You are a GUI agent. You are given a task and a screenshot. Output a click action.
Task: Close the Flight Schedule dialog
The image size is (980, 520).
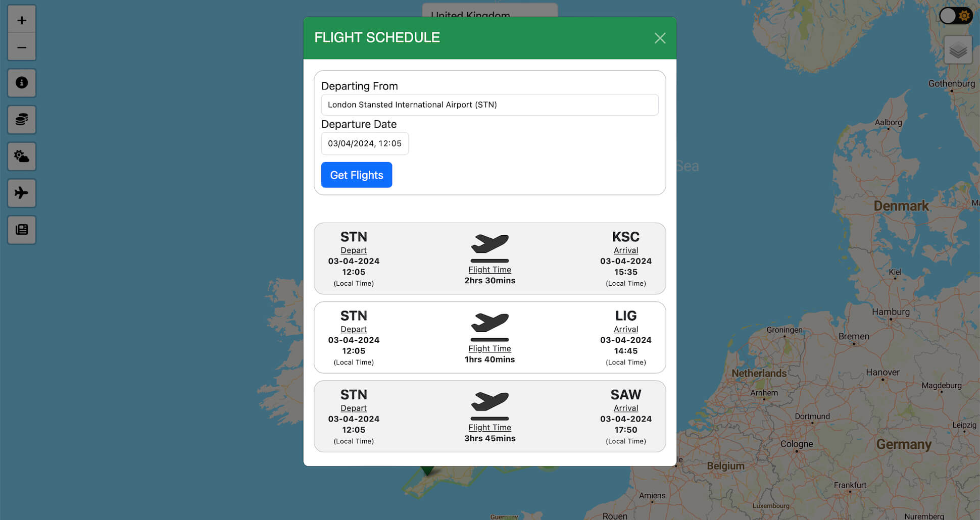(x=660, y=38)
